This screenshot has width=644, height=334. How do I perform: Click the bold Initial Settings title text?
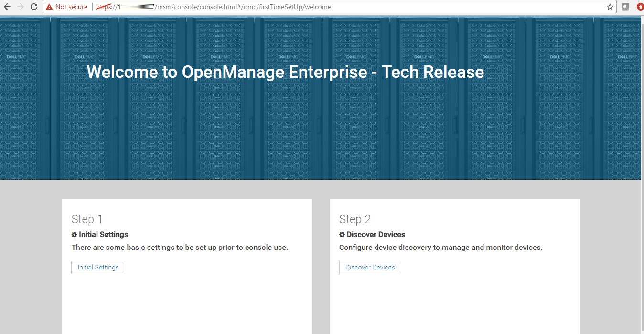[x=103, y=235]
